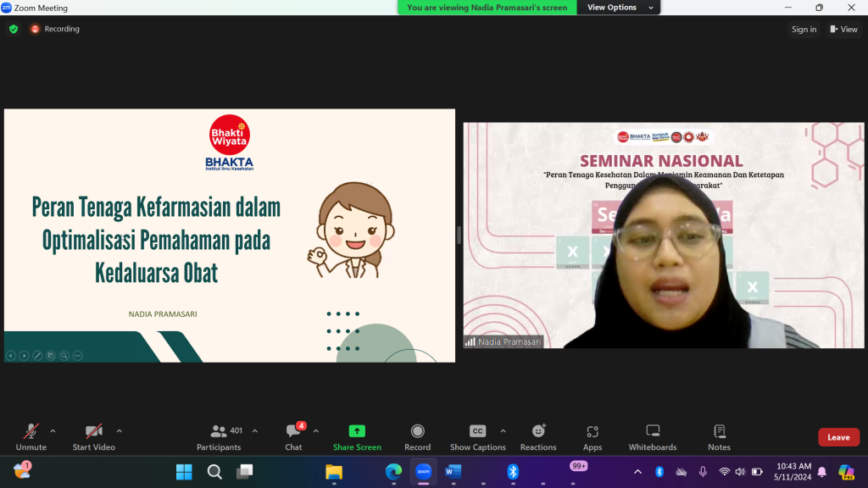Open the Whiteboards tool
Viewport: 868px width, 488px height.
[x=652, y=436]
